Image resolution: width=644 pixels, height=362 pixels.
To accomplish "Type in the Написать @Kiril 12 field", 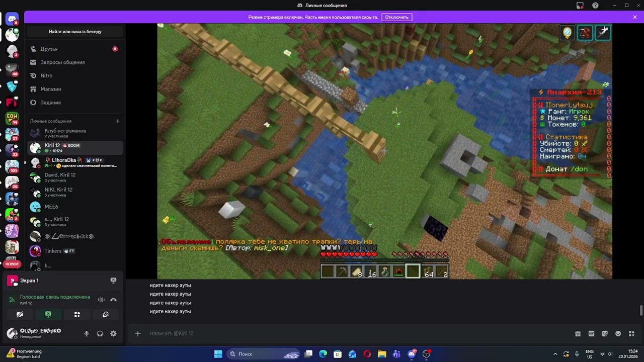I will 357,333.
